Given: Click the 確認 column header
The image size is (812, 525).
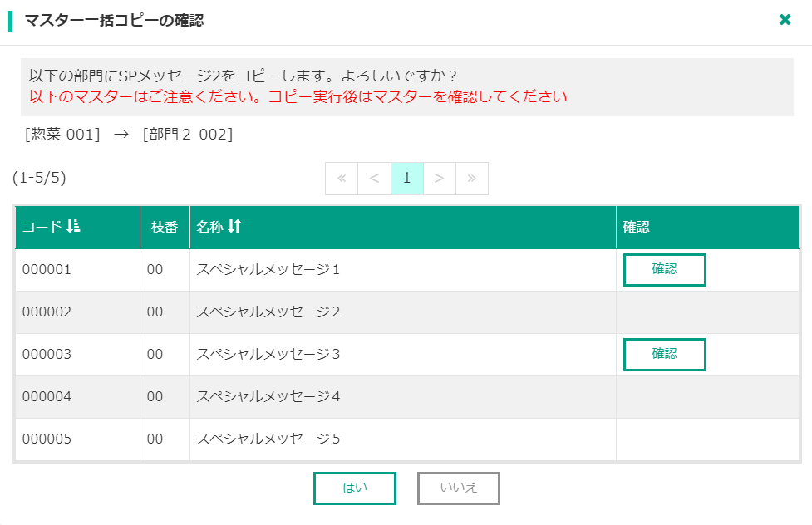Looking at the screenshot, I should [636, 227].
